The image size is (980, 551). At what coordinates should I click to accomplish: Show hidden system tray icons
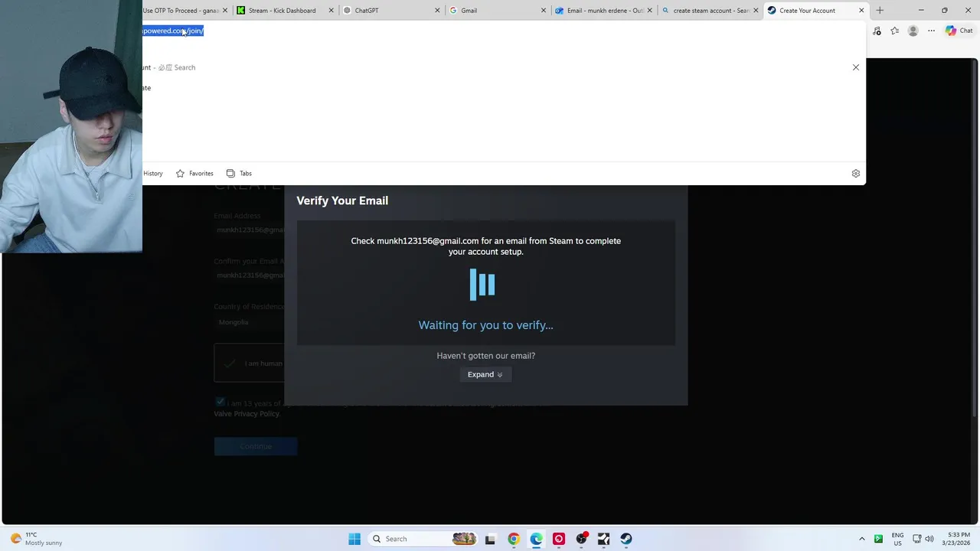coord(861,539)
